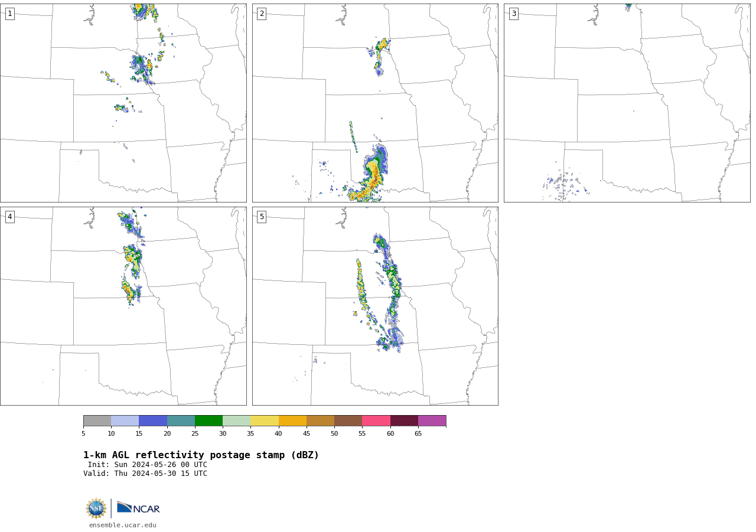756x532 pixels.
Task: Click the 'Init: Sun 2024-05-26 00 UTC' text
Action: click(x=148, y=465)
